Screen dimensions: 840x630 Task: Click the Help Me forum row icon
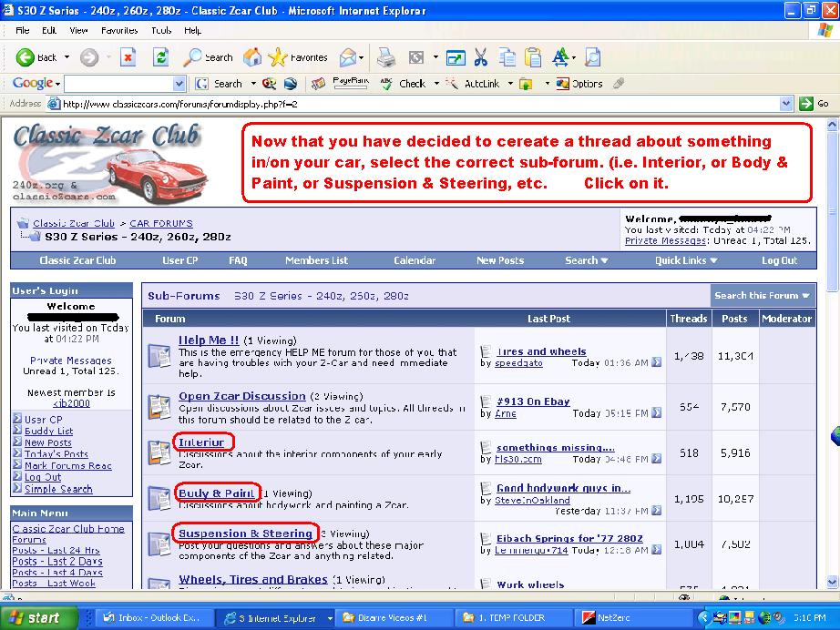click(159, 356)
